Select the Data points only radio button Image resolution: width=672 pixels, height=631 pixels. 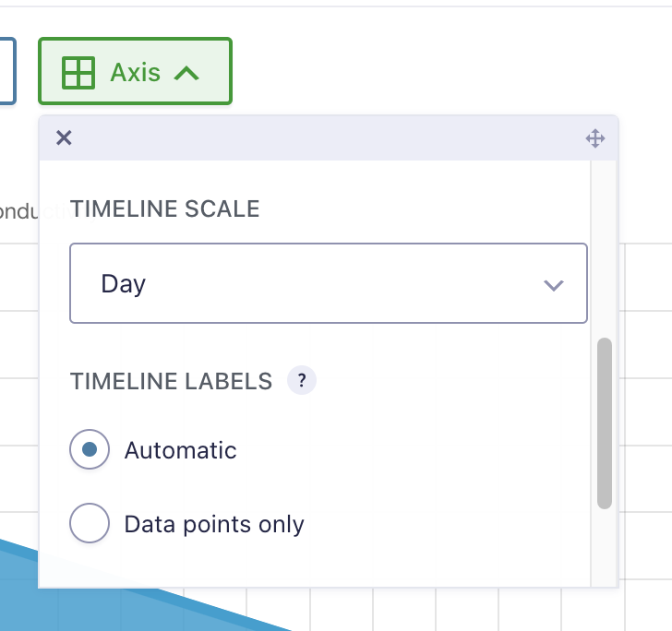(90, 524)
